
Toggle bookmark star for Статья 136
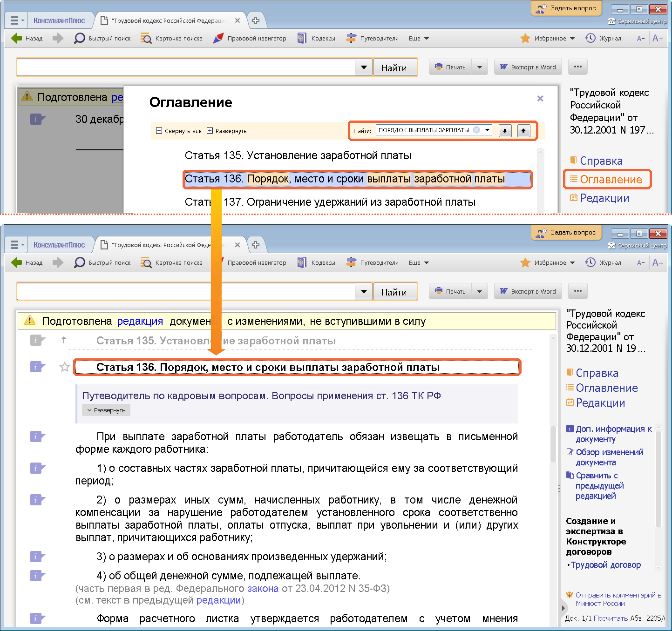(65, 367)
